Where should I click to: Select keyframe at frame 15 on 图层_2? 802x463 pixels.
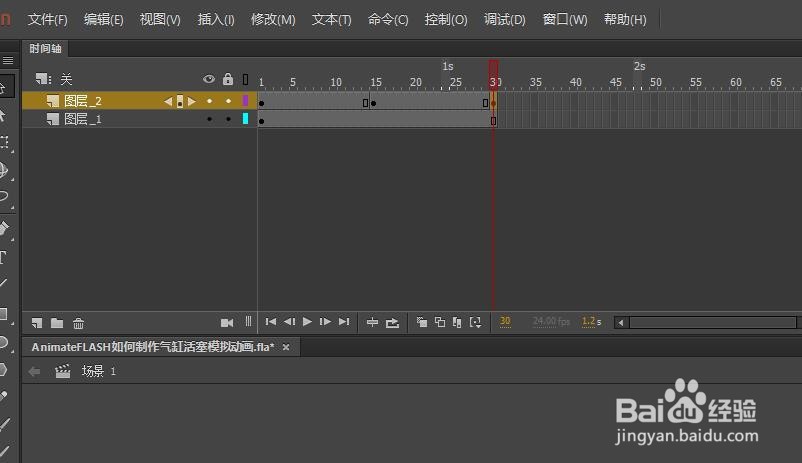coord(373,103)
